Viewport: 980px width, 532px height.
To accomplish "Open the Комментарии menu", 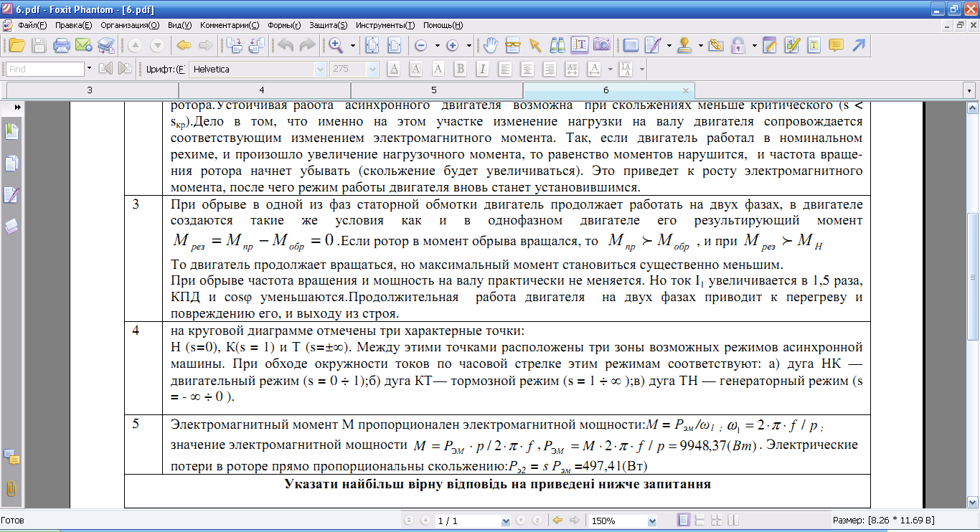I will [x=230, y=25].
